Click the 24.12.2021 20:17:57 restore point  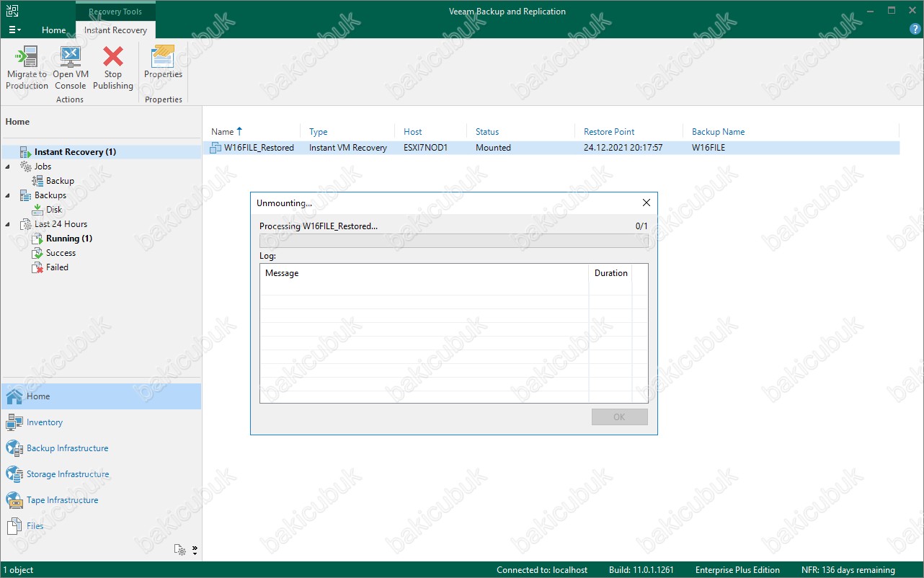click(x=623, y=148)
